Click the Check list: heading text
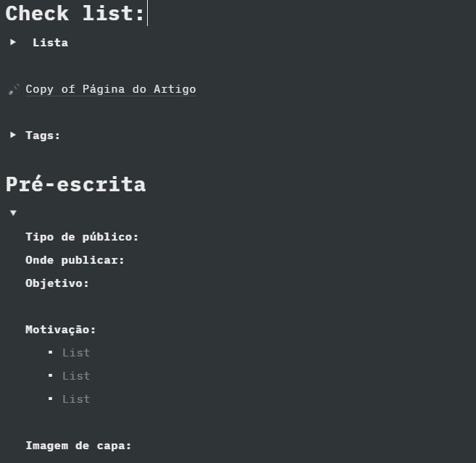This screenshot has height=463, width=476. tap(75, 14)
